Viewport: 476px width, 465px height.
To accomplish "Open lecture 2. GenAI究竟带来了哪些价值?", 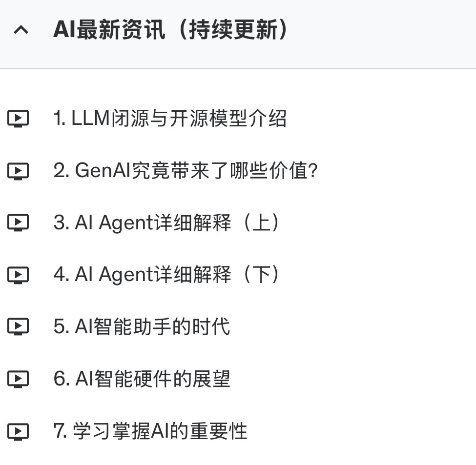I will 186,171.
